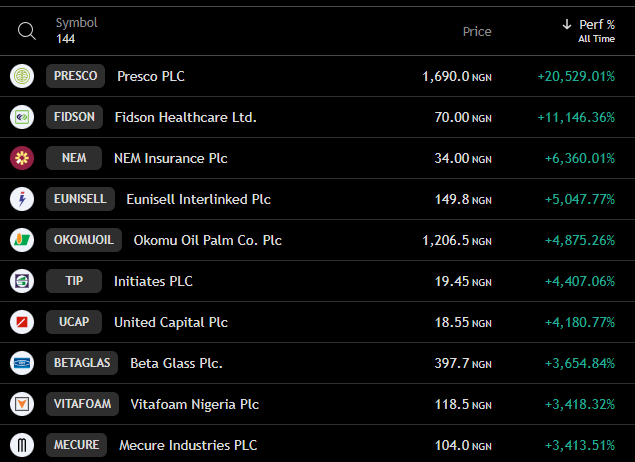Click the Beta Glass logo icon
The height and width of the screenshot is (462, 635).
[22, 363]
